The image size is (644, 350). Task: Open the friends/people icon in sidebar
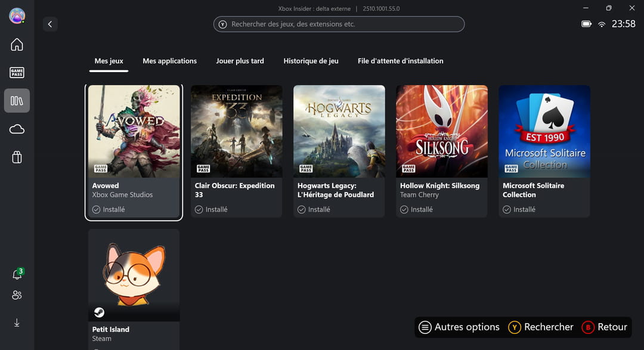pyautogui.click(x=17, y=295)
